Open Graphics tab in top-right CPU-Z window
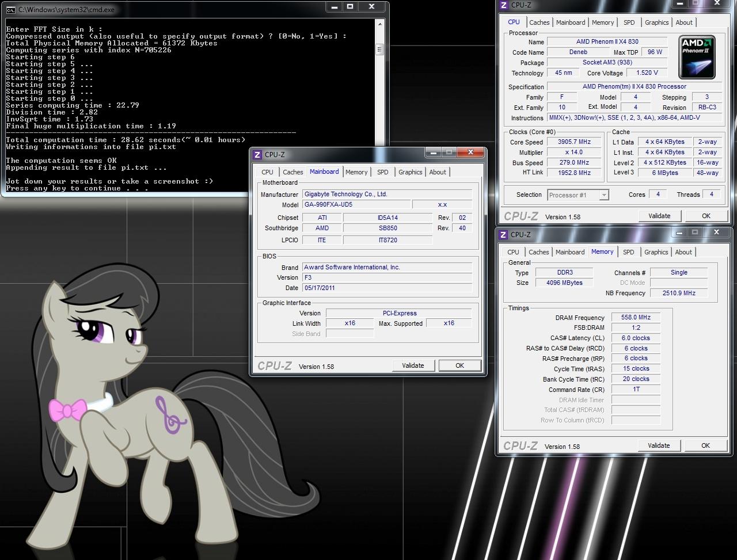Image resolution: width=737 pixels, height=560 pixels. pyautogui.click(x=656, y=22)
